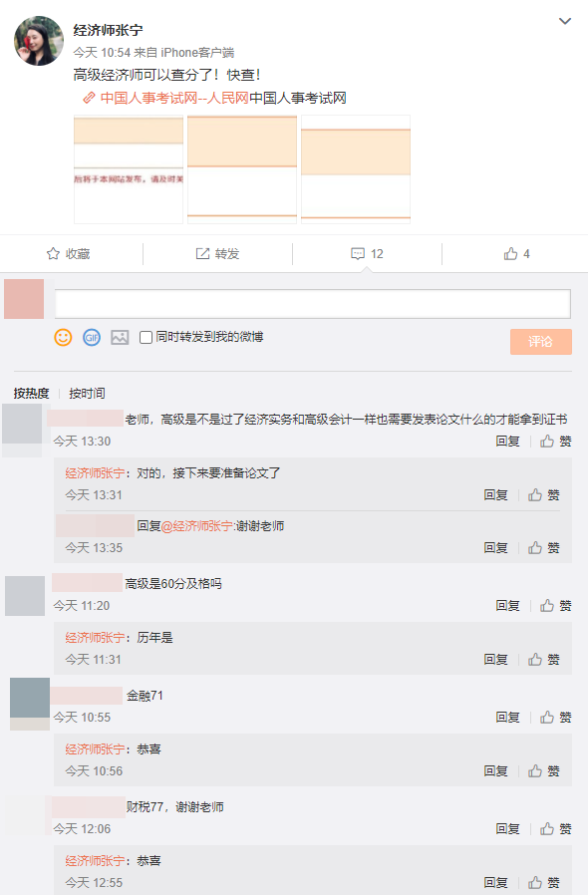Click the iPhone客户端 source link
Image resolution: width=588 pixels, height=895 pixels.
(197, 53)
